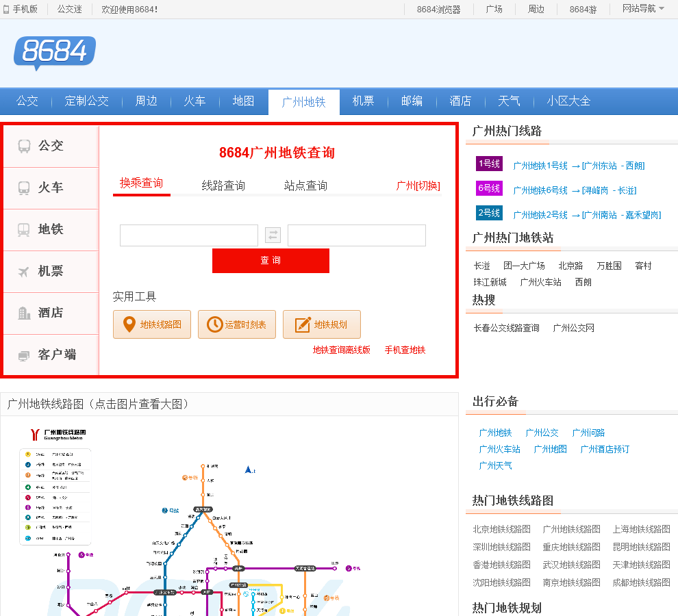Click the 8684游 top bar link
The width and height of the screenshot is (678, 616).
tap(583, 9)
